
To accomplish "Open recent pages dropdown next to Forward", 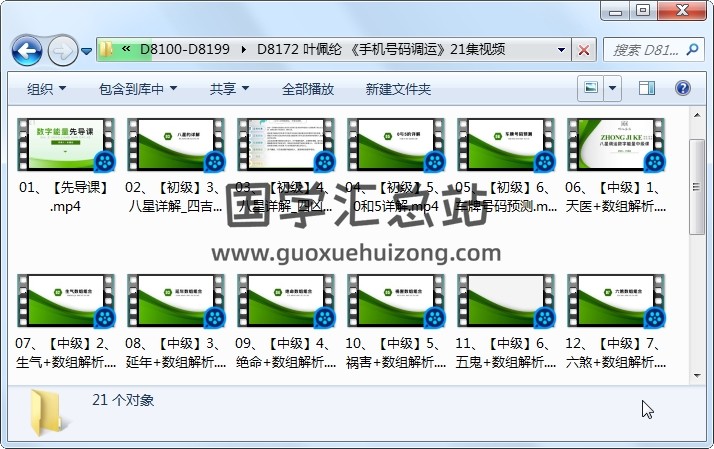I will pyautogui.click(x=87, y=50).
